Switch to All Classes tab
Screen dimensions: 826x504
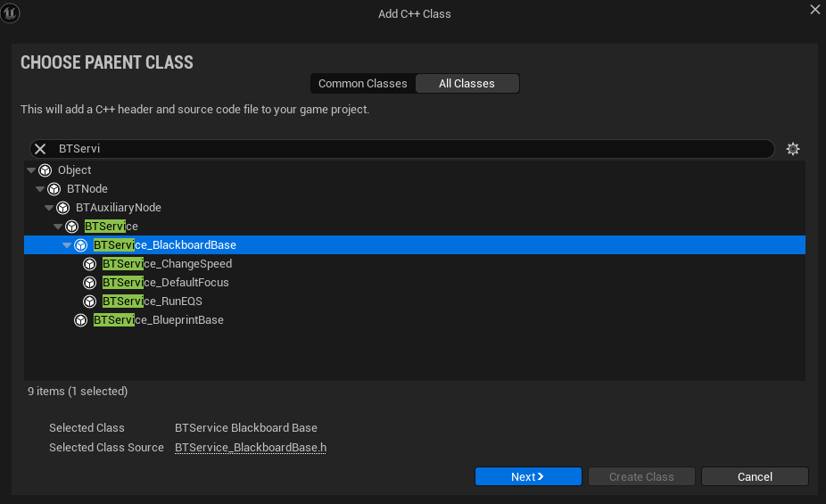tap(467, 84)
